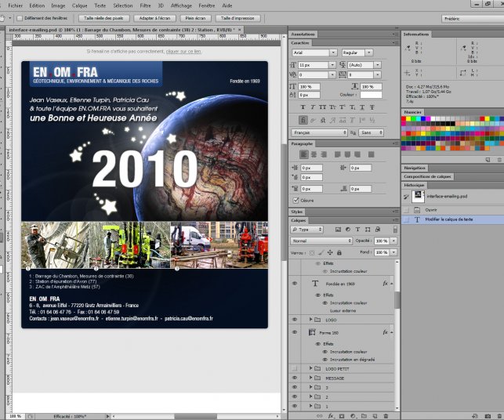Open the Filtre menu
504x420 pixels.
click(145, 5)
